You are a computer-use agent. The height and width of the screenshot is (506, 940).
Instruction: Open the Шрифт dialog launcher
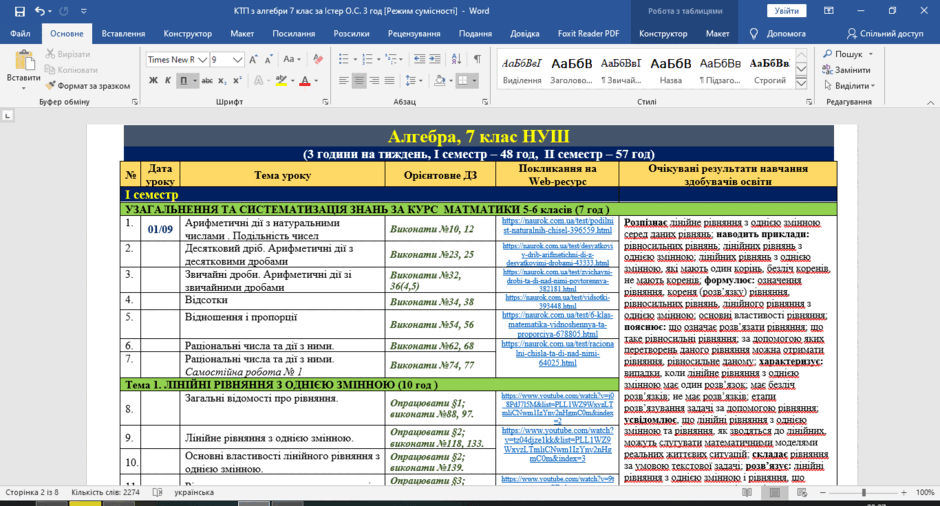coord(326,102)
